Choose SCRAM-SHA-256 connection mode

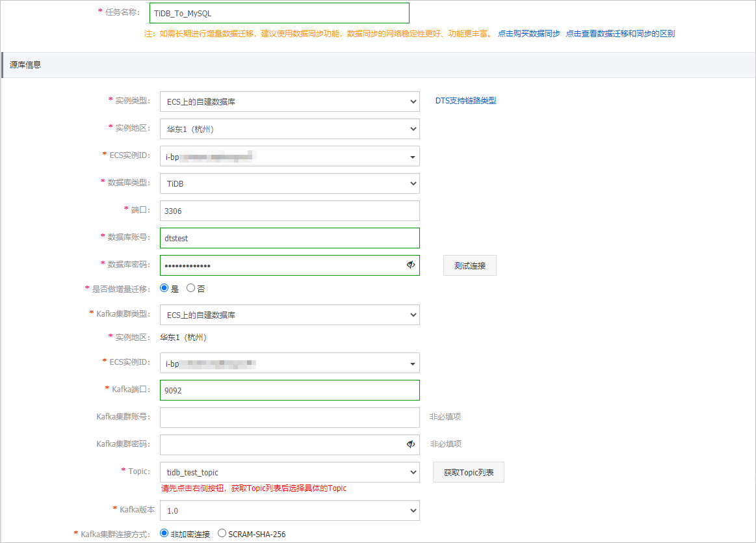tap(222, 533)
